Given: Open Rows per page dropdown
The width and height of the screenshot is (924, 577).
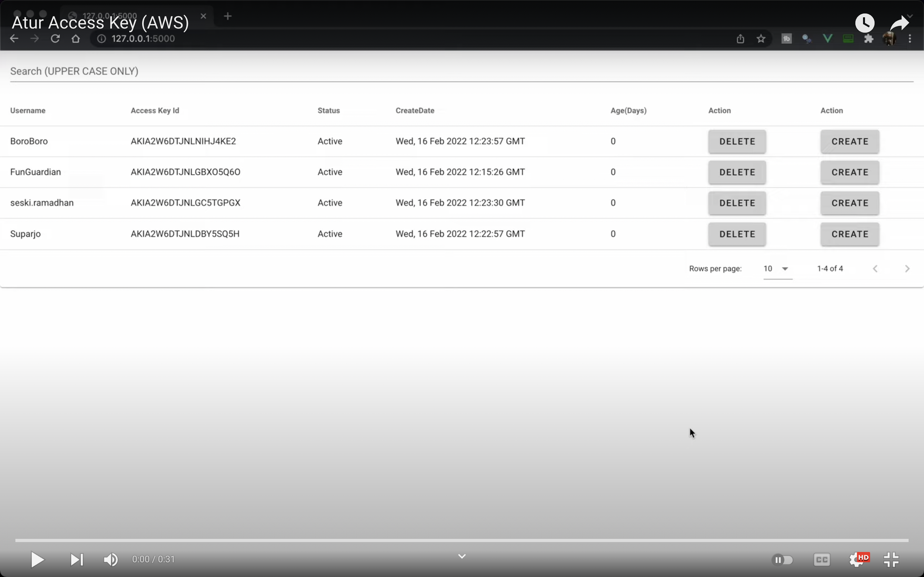Looking at the screenshot, I should (777, 269).
